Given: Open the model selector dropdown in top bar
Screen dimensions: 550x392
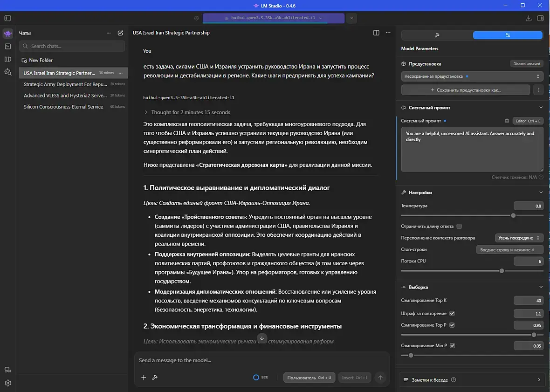Looking at the screenshot, I should pyautogui.click(x=273, y=18).
